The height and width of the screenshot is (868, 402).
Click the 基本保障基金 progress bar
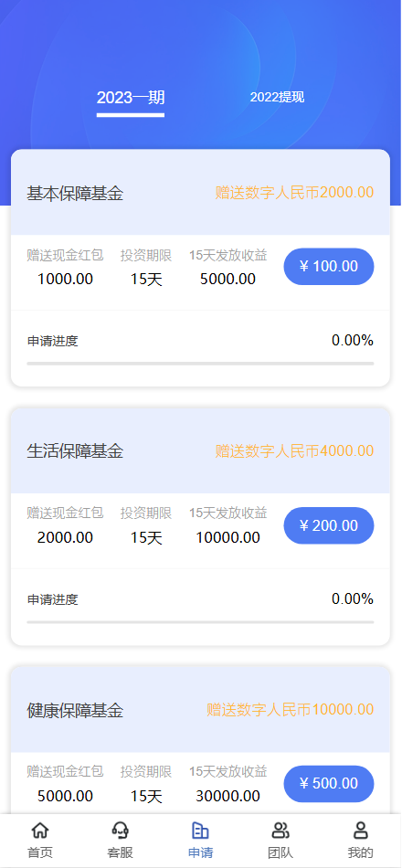(x=200, y=364)
